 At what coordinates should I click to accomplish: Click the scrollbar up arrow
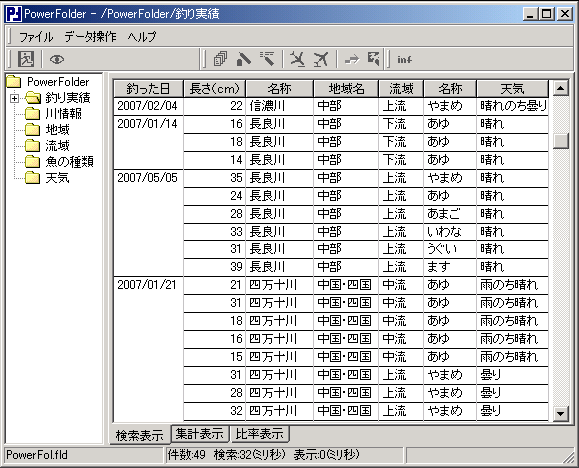(561, 88)
